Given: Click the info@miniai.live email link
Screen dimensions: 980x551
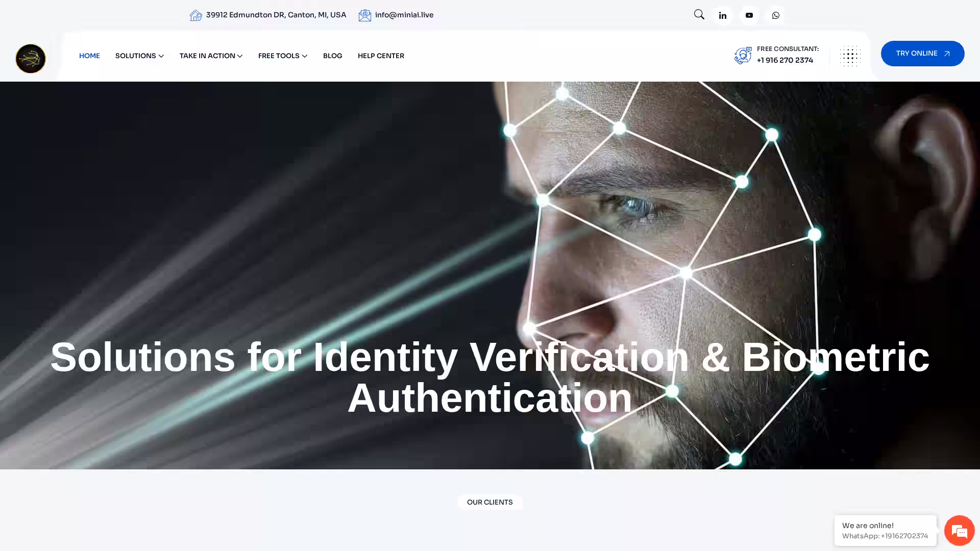Looking at the screenshot, I should click(x=404, y=15).
